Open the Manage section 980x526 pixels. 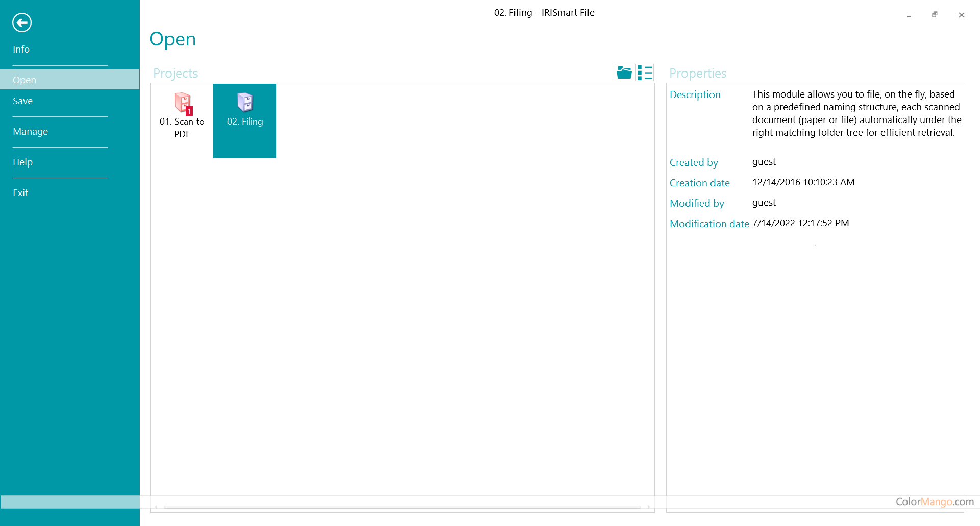(x=31, y=132)
